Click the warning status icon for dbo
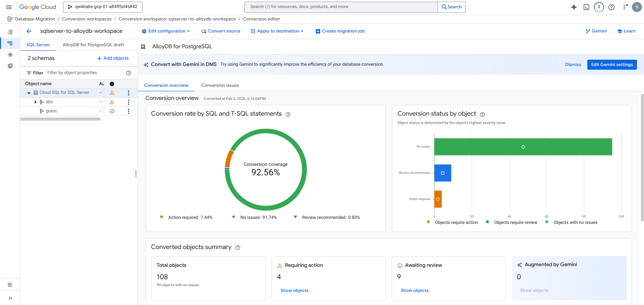 (x=112, y=102)
